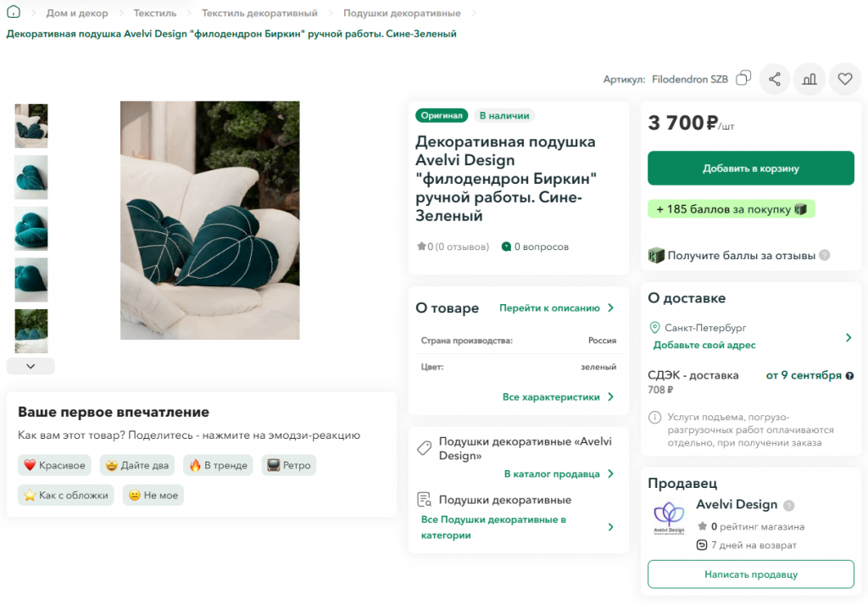This screenshot has width=868, height=604.
Task: Toggle the 'Не мое' reaction chip
Action: pos(153,495)
